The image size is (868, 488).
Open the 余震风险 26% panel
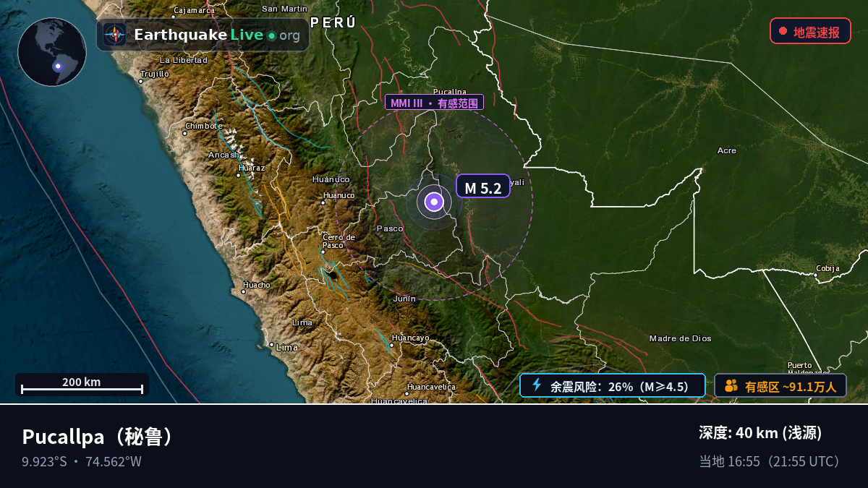coord(612,385)
